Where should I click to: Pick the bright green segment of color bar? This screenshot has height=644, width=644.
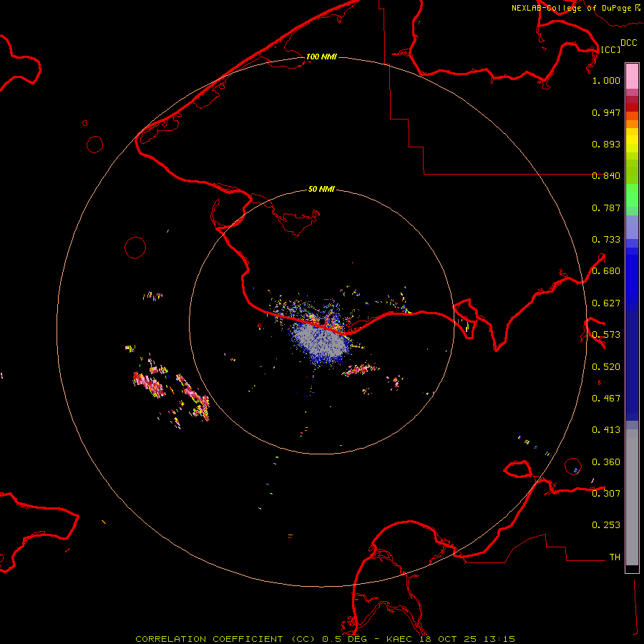coord(632,195)
